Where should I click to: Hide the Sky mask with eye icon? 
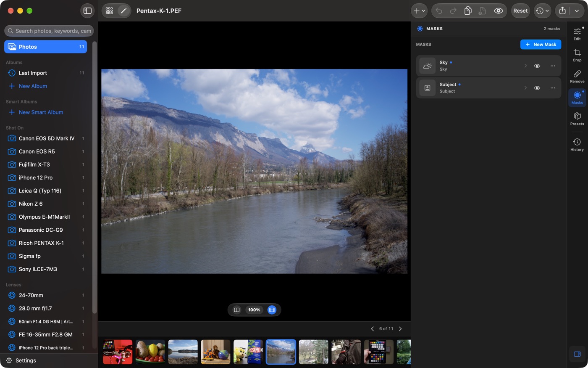[x=537, y=66]
